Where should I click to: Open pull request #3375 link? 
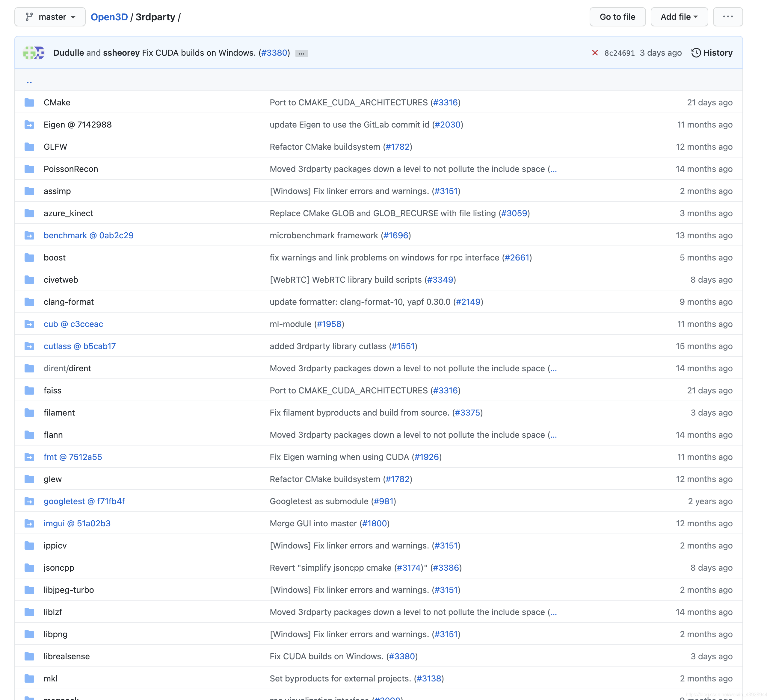(x=467, y=413)
